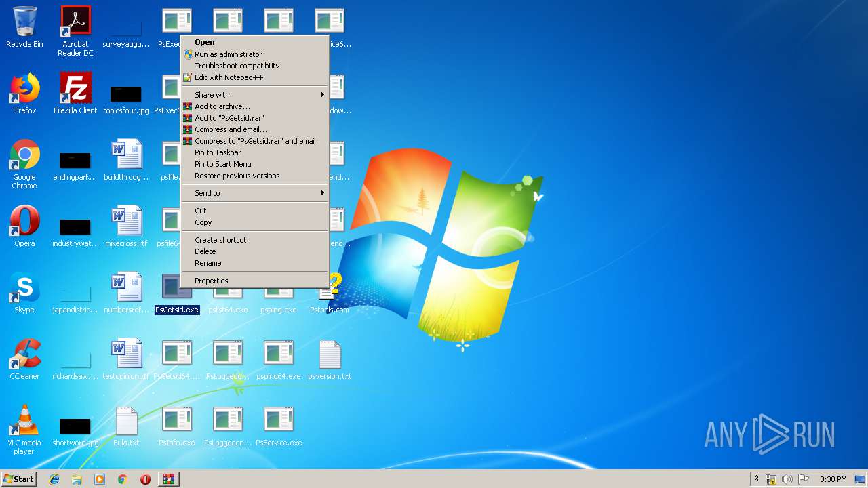This screenshot has width=868, height=488.
Task: Launch Opera from the taskbar
Action: click(145, 479)
